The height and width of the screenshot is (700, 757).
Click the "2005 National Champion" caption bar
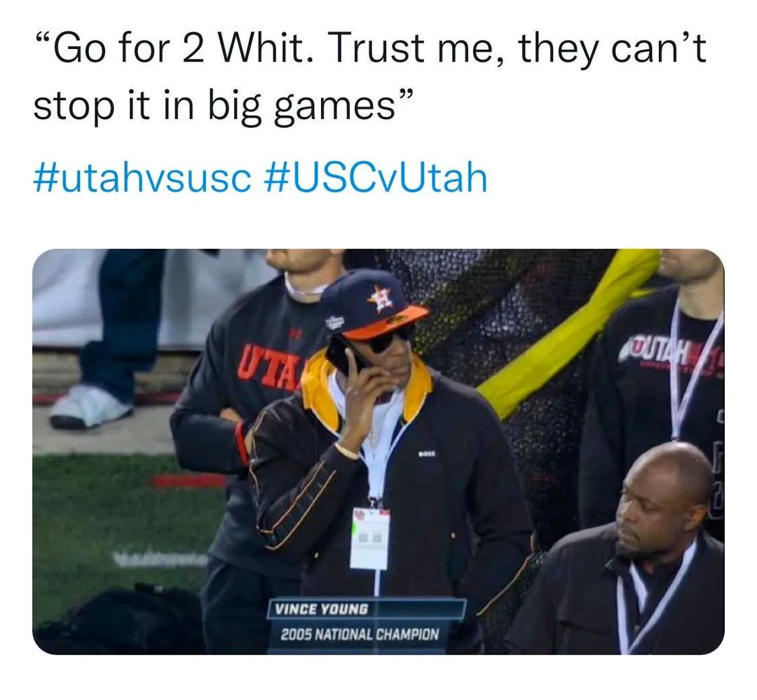(360, 634)
